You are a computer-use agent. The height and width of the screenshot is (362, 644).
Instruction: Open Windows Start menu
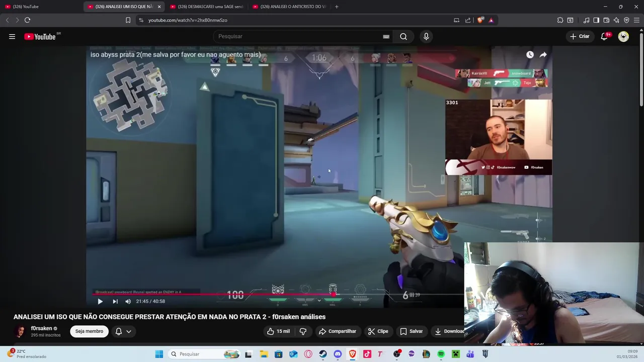point(159,354)
